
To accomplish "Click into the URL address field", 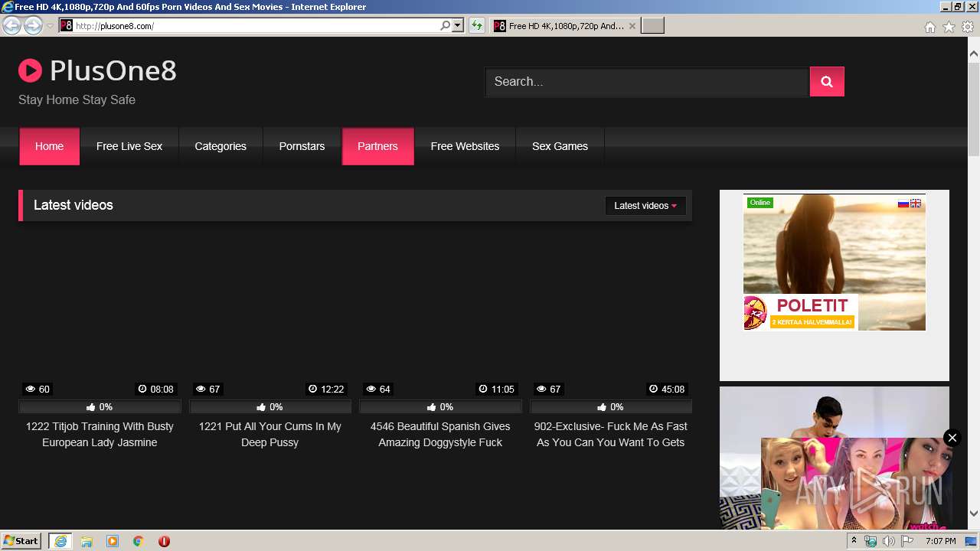I will tap(256, 25).
